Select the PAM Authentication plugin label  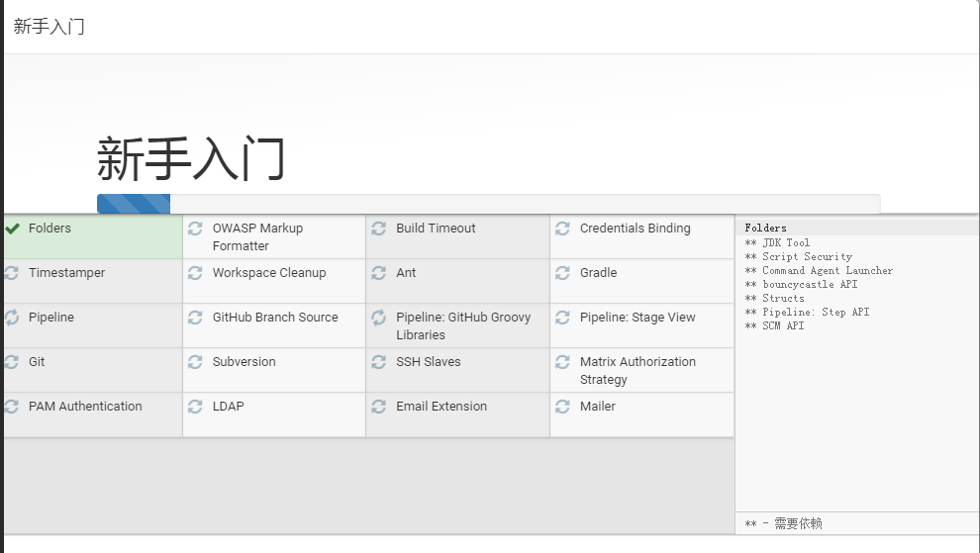(x=85, y=406)
